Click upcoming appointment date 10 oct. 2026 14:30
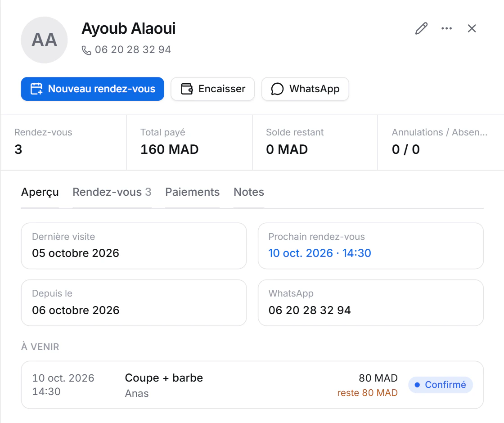The width and height of the screenshot is (504, 423). point(63,385)
